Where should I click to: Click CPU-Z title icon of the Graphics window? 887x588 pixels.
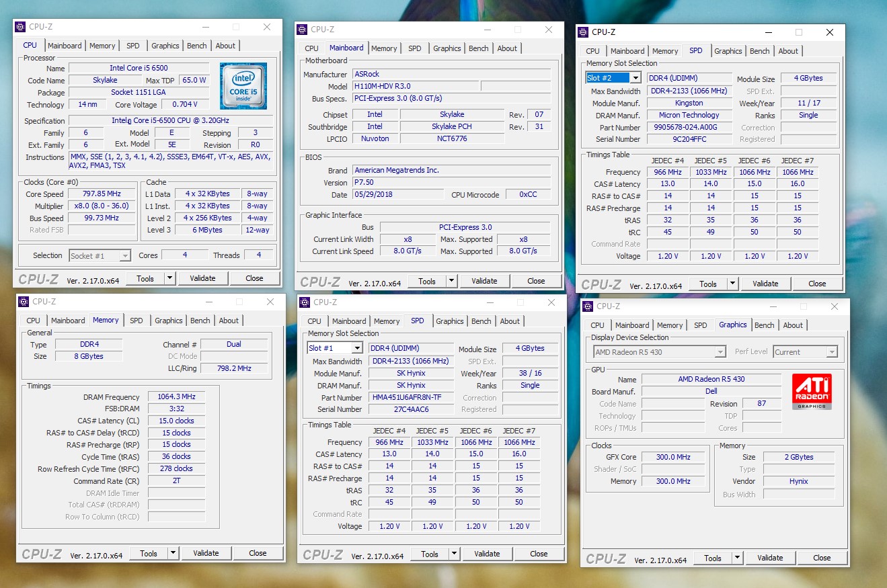588,306
